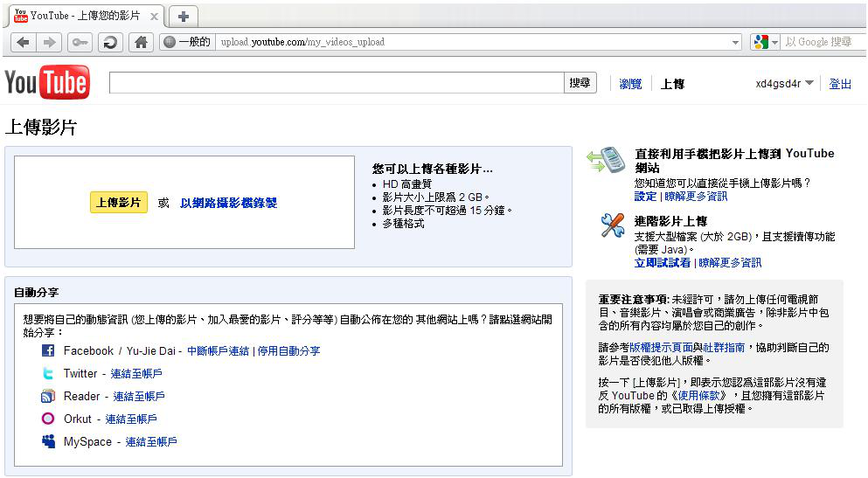The height and width of the screenshot is (478, 868).
Task: Click the YouTube favicon in the tab
Action: tap(20, 16)
